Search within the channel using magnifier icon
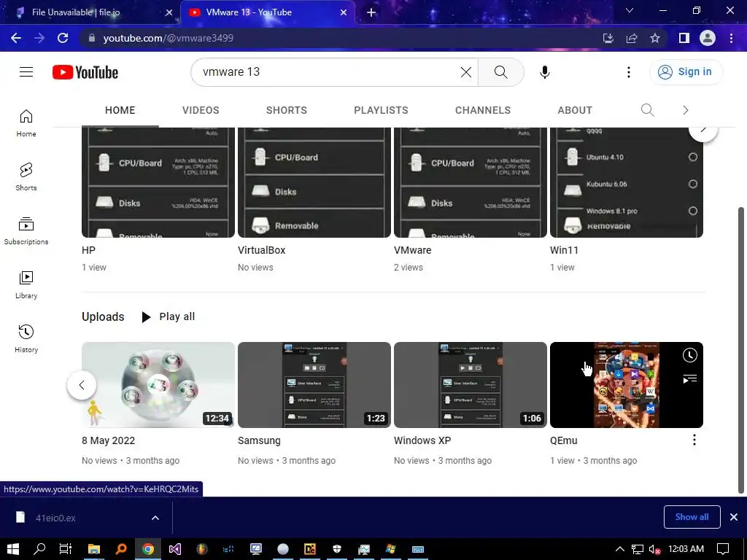The height and width of the screenshot is (560, 747). pos(647,110)
